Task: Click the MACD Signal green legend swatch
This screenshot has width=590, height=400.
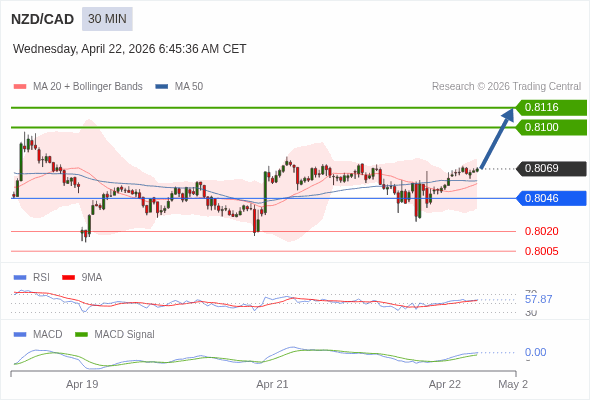Action: (81, 335)
